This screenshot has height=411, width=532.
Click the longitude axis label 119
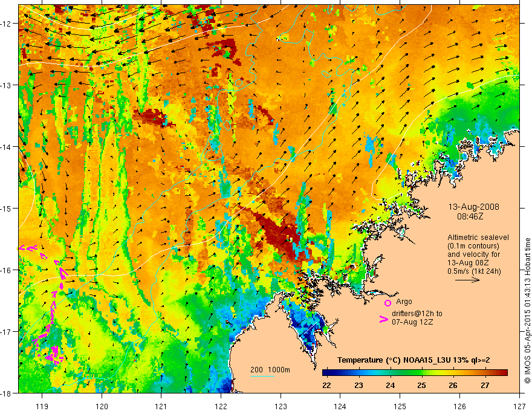tap(42, 406)
